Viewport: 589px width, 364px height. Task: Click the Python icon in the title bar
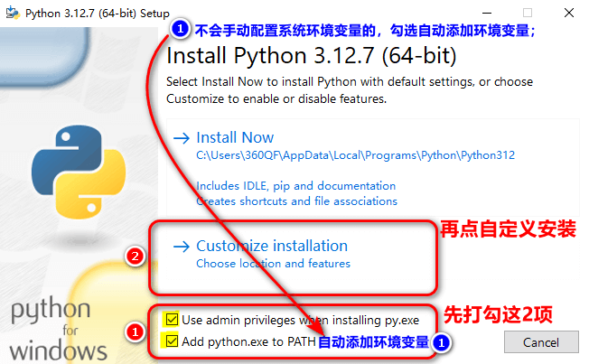click(13, 13)
